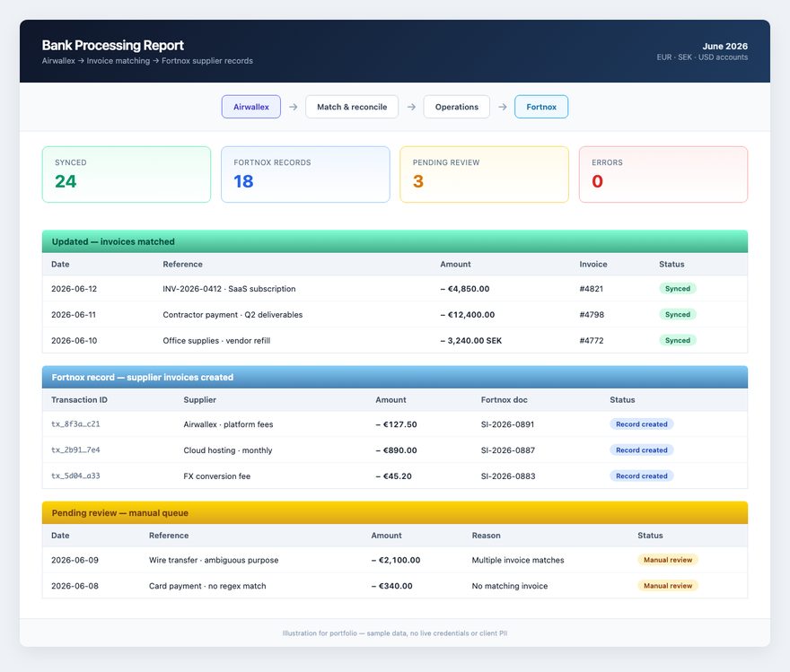This screenshot has height=672, width=790.
Task: Click the 'Fortnox record — supplier invoices created' header
Action: 395,377
